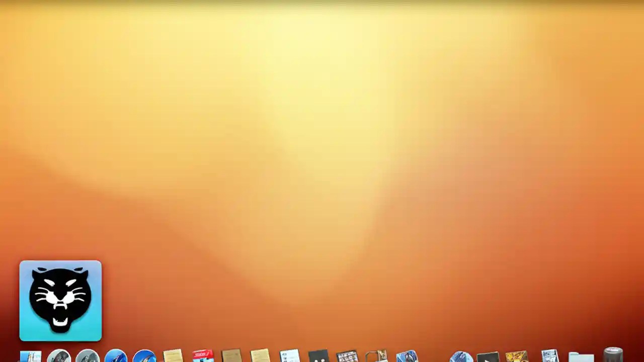
Task: Open the photo grid album icon in the dock
Action: coord(347,357)
